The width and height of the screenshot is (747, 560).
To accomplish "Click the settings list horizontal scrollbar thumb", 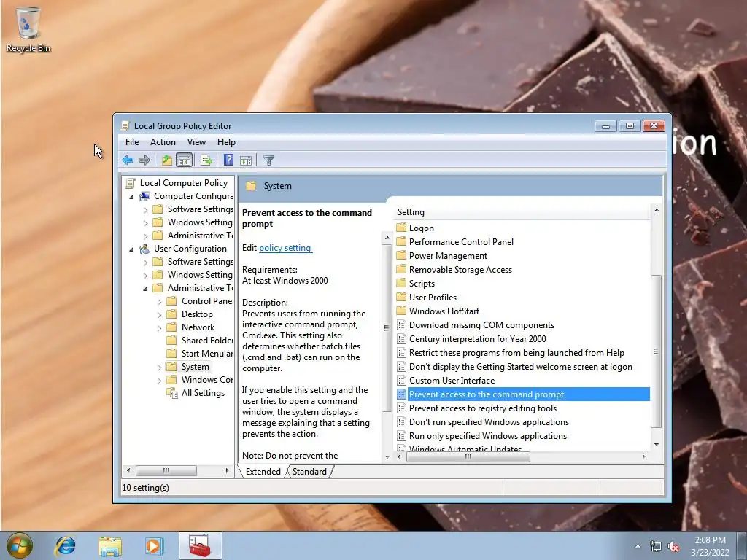I will tap(468, 456).
